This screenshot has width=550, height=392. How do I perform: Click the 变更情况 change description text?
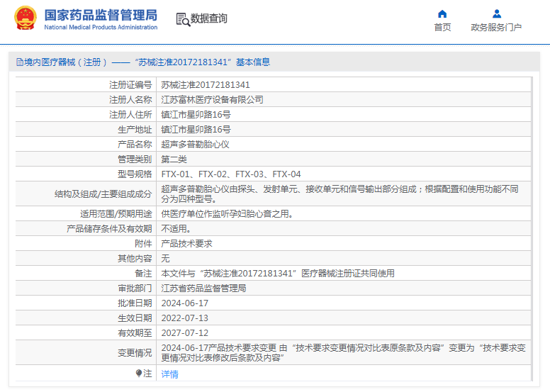coord(344,353)
